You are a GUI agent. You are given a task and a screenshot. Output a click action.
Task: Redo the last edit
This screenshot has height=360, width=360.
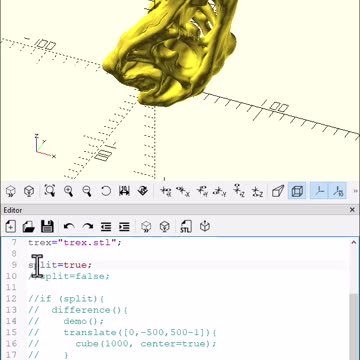coord(88,227)
